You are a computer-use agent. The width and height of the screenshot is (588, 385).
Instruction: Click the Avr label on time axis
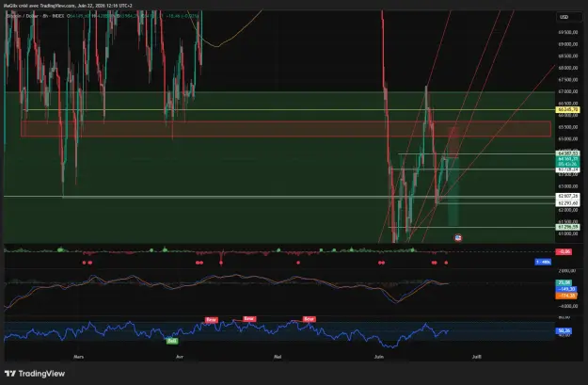pos(180,357)
